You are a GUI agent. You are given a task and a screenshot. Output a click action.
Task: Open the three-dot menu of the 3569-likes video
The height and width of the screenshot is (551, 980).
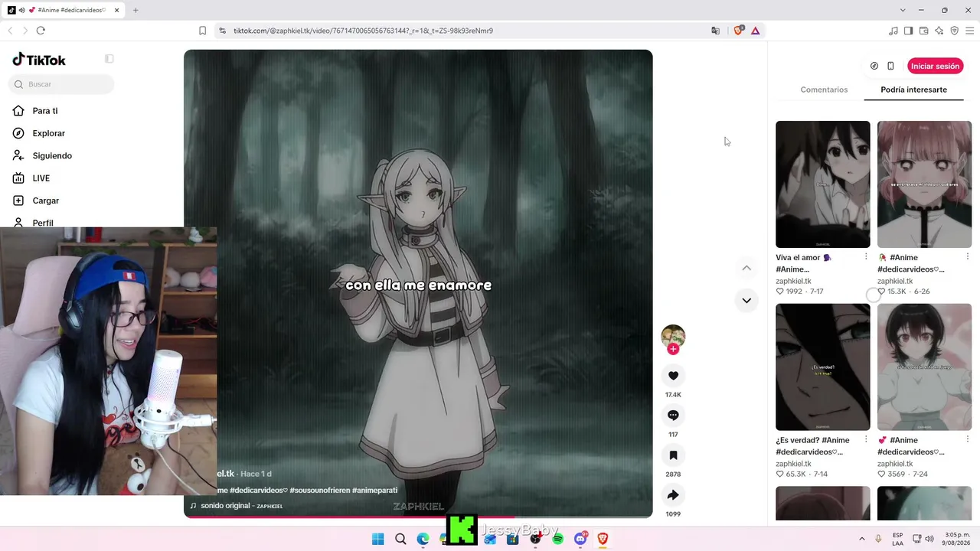point(967,440)
